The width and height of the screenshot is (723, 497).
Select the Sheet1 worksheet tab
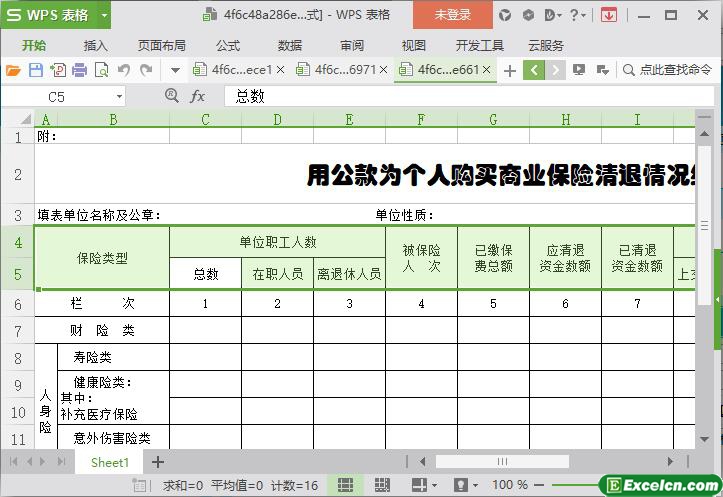[x=110, y=462]
